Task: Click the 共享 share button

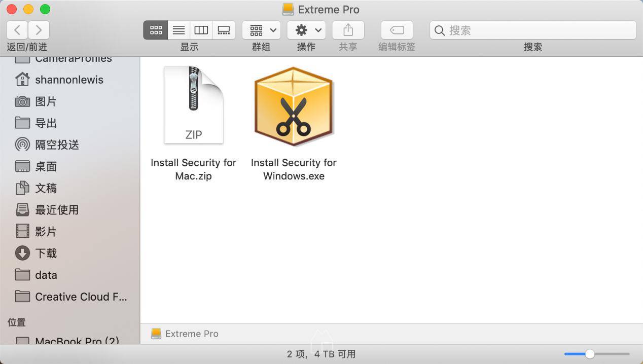Action: click(348, 30)
